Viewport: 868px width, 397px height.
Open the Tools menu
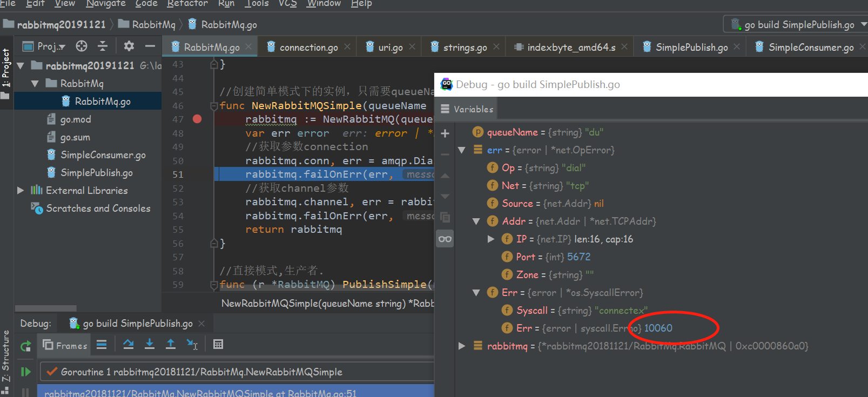(257, 3)
